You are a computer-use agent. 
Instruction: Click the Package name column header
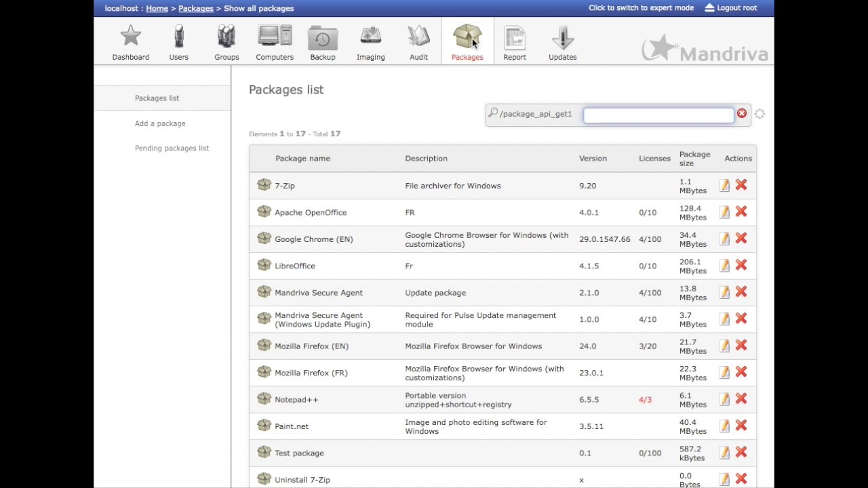(x=302, y=159)
